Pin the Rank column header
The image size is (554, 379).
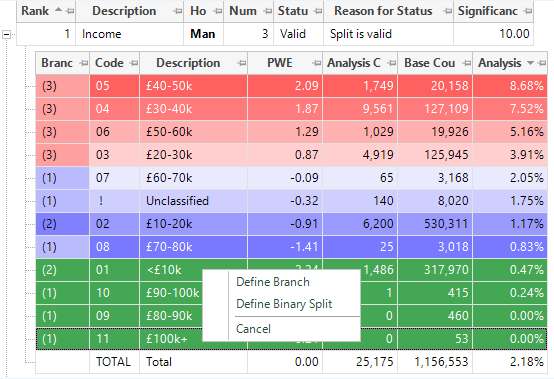point(70,11)
